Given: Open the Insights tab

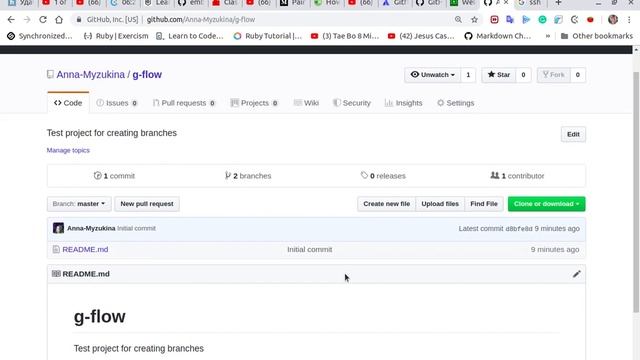Looking at the screenshot, I should point(404,103).
